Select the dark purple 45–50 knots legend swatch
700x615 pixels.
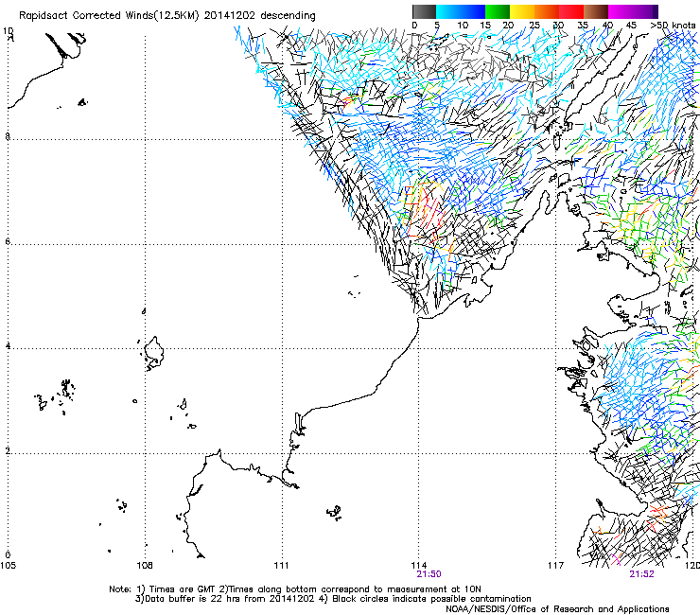tap(645, 11)
